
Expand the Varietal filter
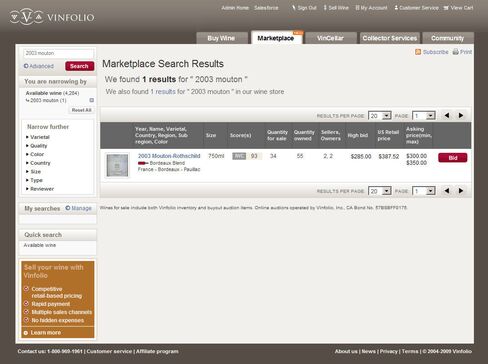point(40,137)
